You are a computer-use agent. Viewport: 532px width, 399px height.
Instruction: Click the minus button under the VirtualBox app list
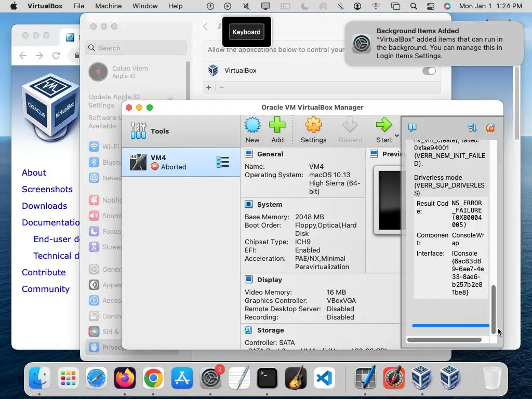(x=221, y=87)
